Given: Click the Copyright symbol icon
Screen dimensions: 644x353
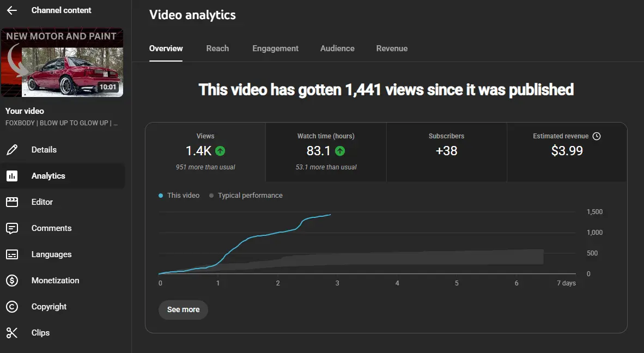Looking at the screenshot, I should [x=12, y=307].
